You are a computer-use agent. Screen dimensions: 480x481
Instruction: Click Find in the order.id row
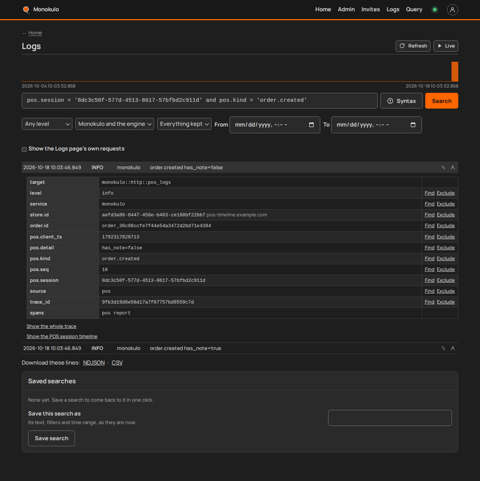click(429, 226)
